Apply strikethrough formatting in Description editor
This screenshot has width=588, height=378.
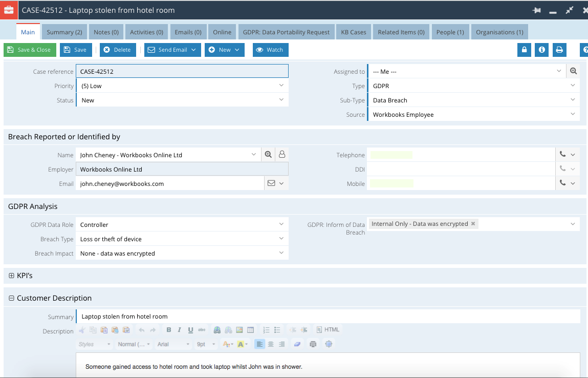click(202, 330)
